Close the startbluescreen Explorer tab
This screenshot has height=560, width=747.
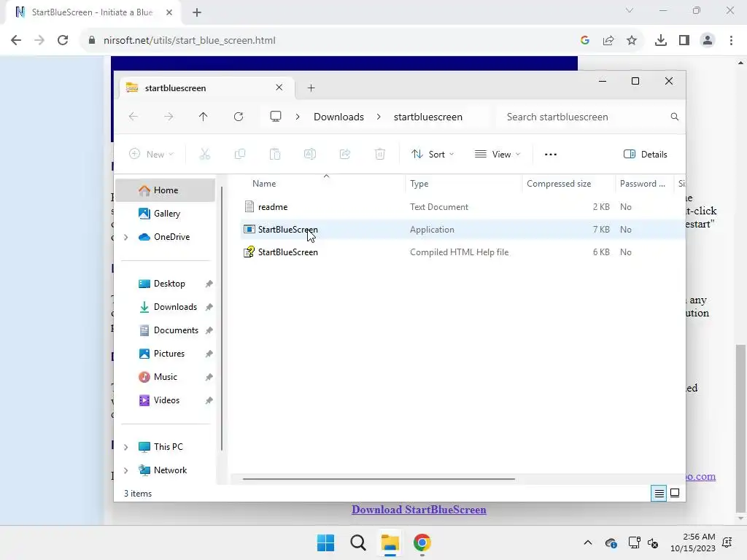coord(279,87)
